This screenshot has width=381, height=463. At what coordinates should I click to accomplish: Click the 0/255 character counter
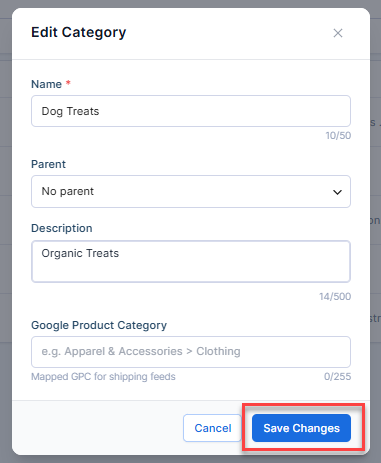click(x=337, y=377)
